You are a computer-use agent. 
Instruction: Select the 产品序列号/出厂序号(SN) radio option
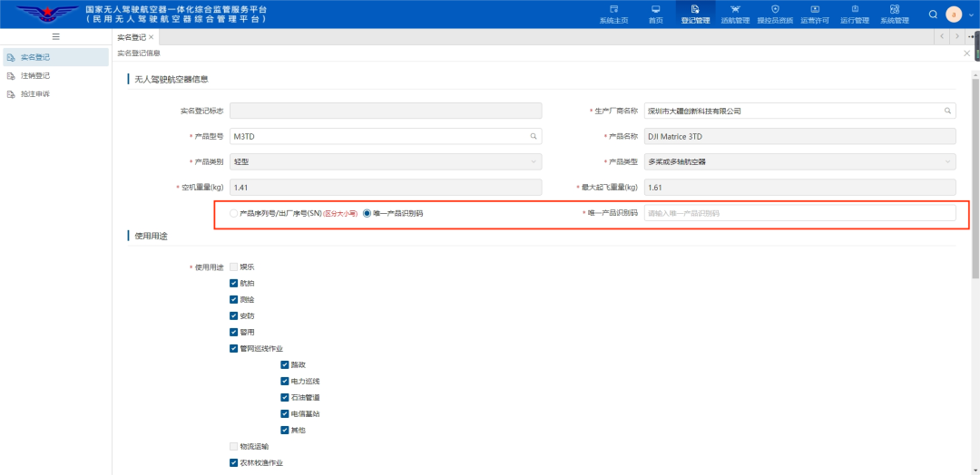click(x=234, y=213)
